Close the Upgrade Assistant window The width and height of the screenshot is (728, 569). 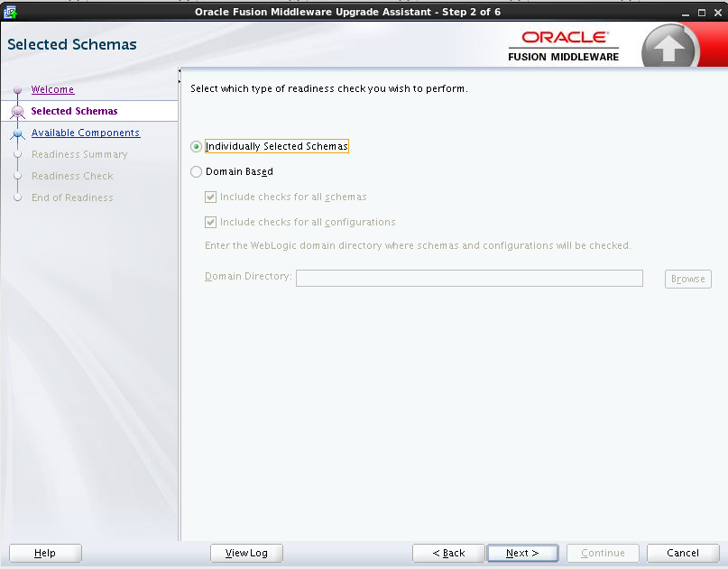tap(718, 13)
